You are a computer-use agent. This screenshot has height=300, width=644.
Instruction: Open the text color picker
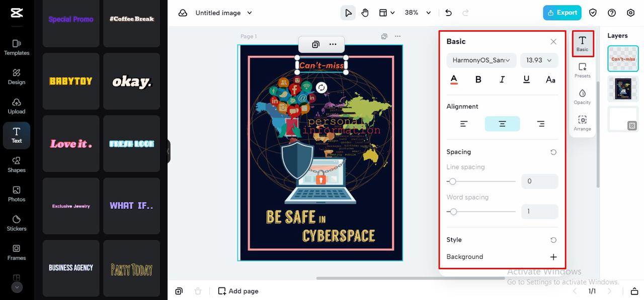pyautogui.click(x=454, y=79)
